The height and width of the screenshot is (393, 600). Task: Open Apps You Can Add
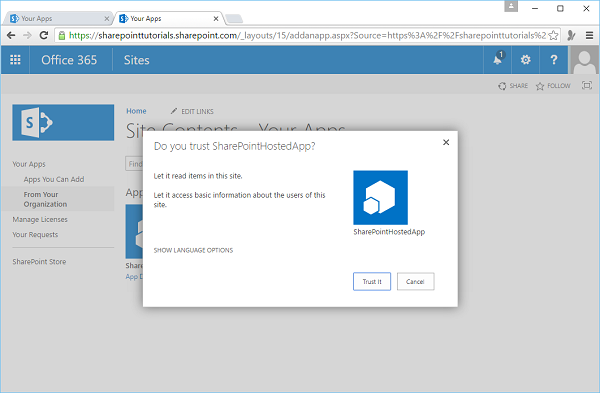coord(54,179)
